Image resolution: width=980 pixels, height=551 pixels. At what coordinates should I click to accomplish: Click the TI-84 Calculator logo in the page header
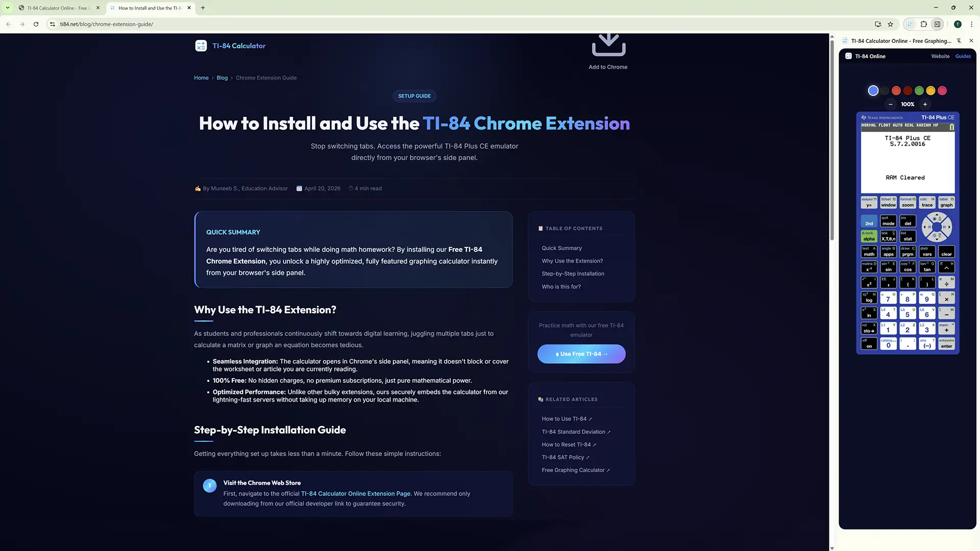[x=230, y=46]
